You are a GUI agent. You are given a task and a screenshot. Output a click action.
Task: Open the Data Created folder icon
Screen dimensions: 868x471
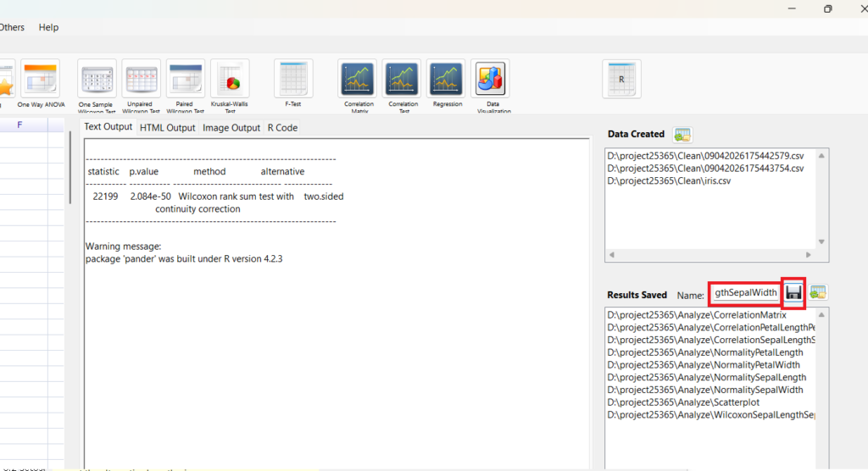[x=682, y=135]
